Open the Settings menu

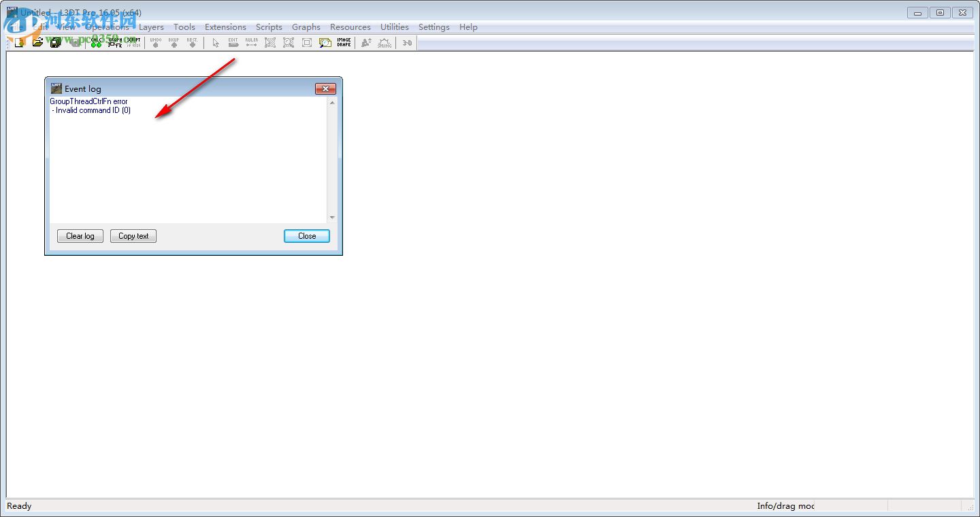click(x=434, y=27)
